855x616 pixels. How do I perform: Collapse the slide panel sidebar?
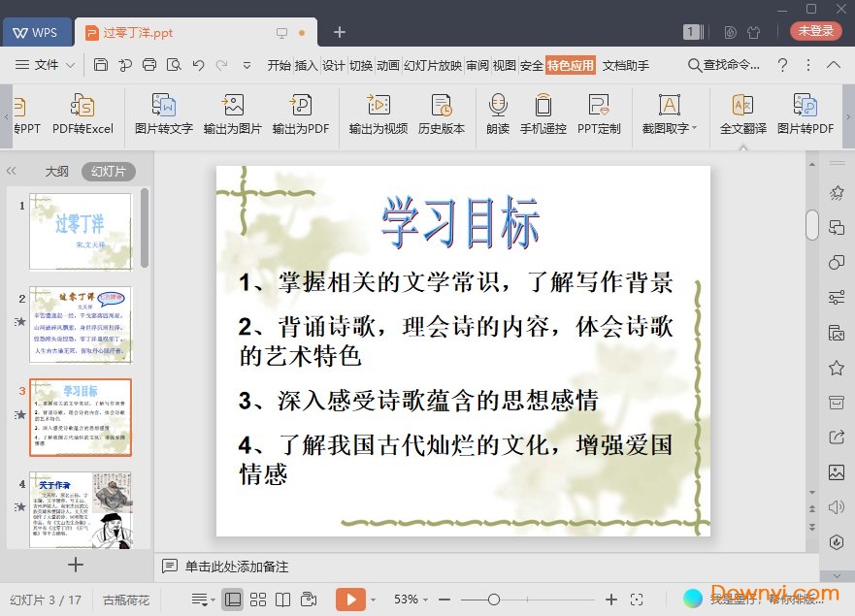coord(13,171)
